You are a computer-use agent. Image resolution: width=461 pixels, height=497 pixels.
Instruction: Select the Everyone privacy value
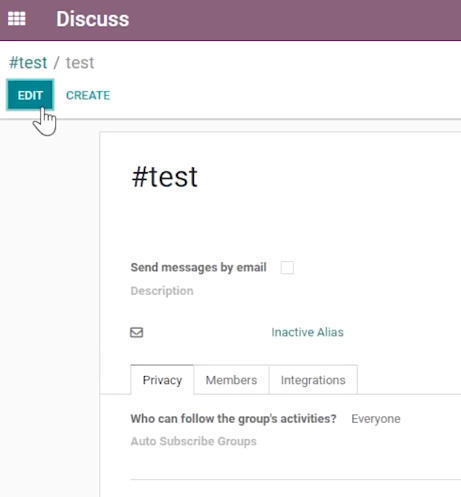pos(376,419)
